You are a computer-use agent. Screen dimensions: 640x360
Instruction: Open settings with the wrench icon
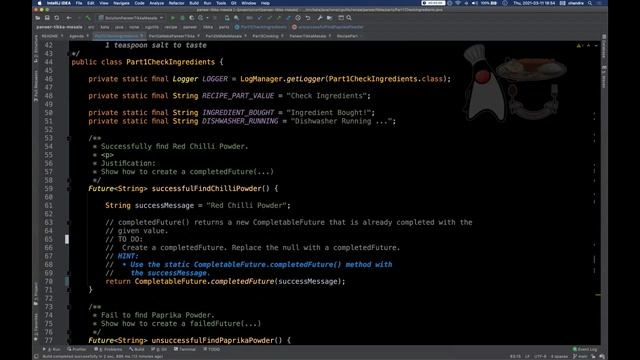pos(320,18)
